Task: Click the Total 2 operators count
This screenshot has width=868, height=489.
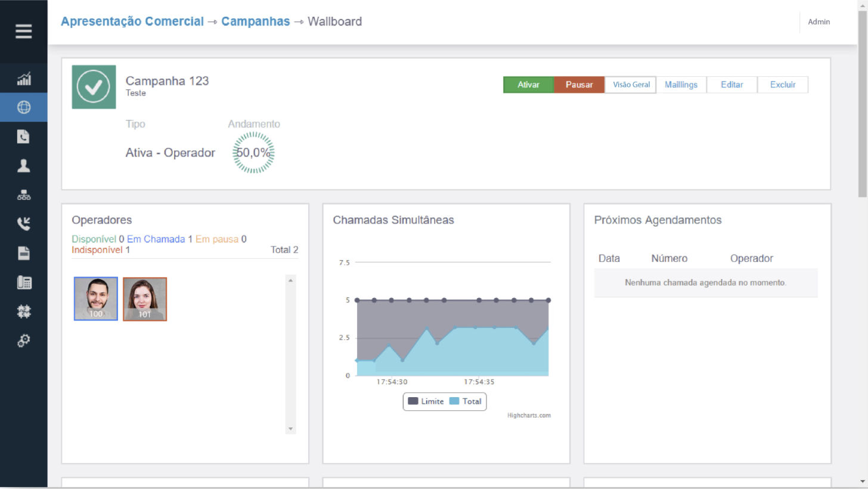Action: click(284, 250)
